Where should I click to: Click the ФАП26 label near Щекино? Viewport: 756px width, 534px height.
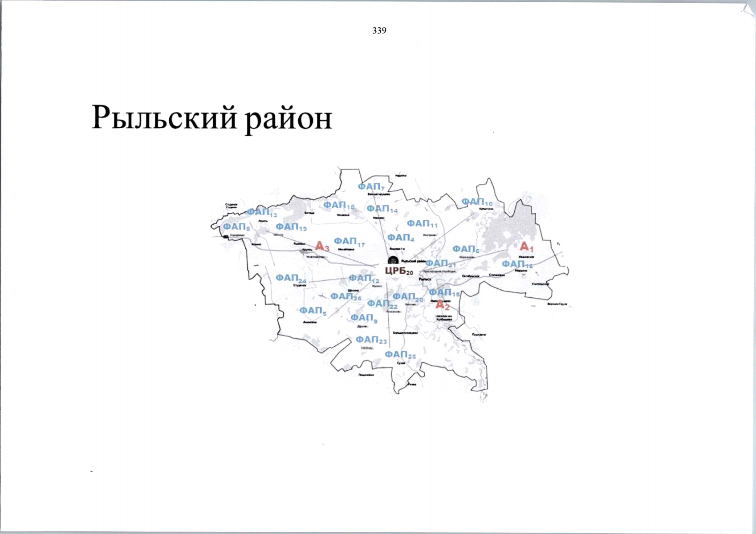coord(346,296)
